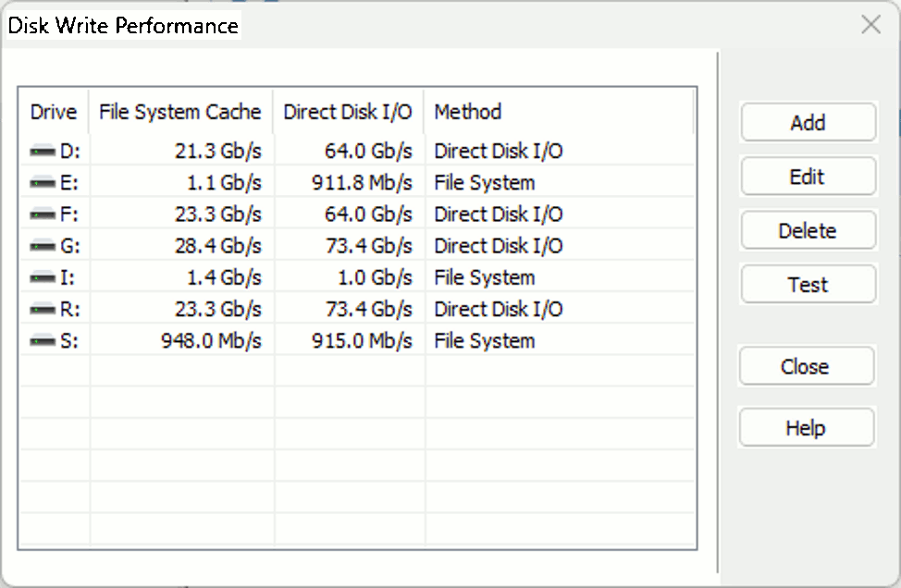
Task: Click the drive icon for D:
Action: 43,152
